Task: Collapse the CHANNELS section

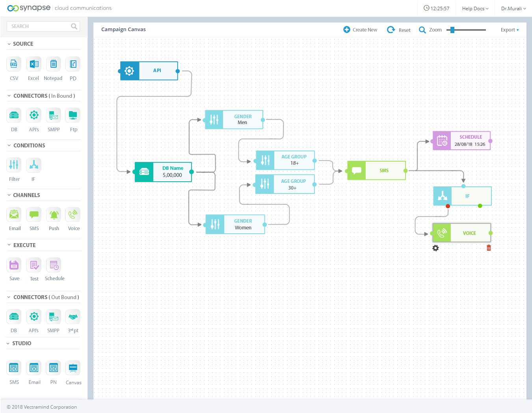Action: pyautogui.click(x=9, y=195)
